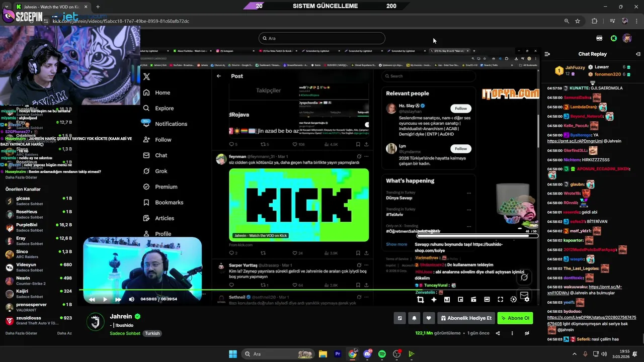Click the green Kick K icon in header
Viewport: 644px width, 362px height.
point(614,38)
